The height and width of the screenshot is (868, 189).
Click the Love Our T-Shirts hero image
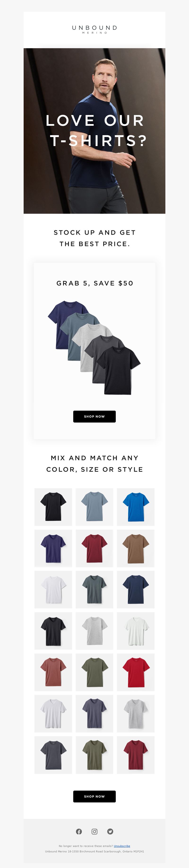94,131
